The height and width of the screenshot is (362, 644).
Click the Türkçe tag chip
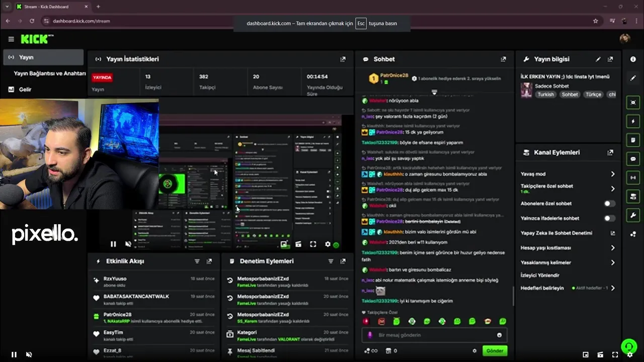pyautogui.click(x=593, y=95)
